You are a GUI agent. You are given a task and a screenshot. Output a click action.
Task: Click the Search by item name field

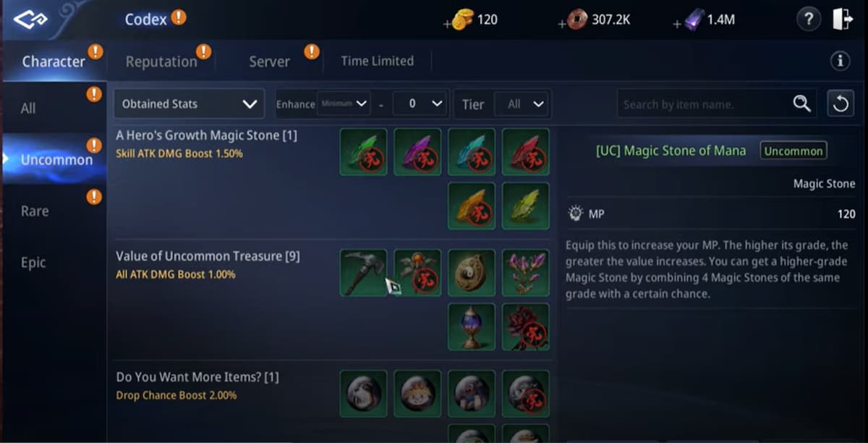coord(702,104)
